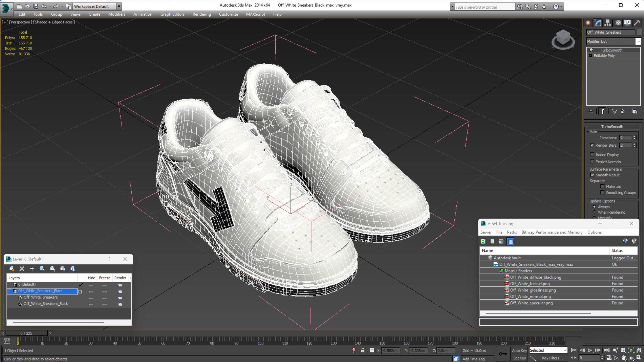Click Delete layer X icon in Layer dialog
The height and width of the screenshot is (362, 644).
22,269
